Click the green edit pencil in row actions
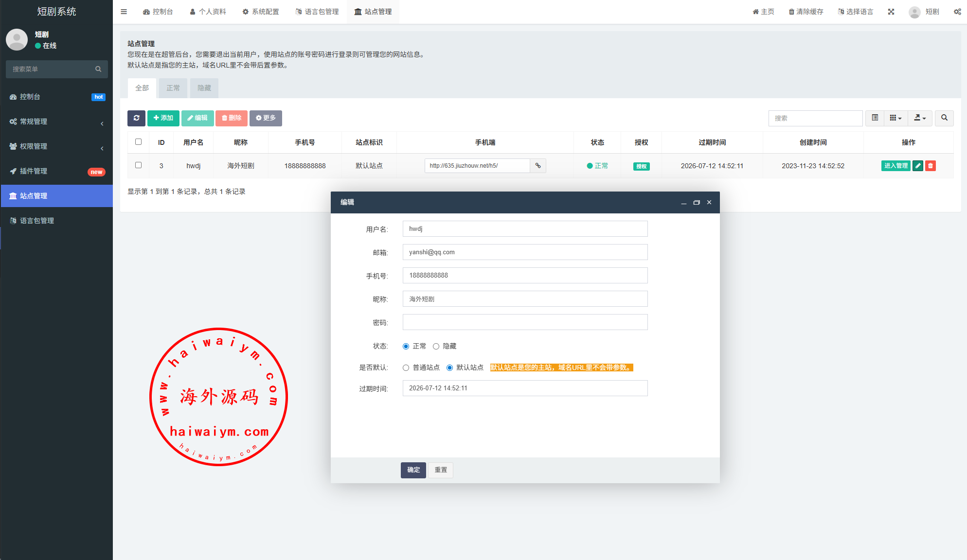The image size is (967, 560). [918, 166]
